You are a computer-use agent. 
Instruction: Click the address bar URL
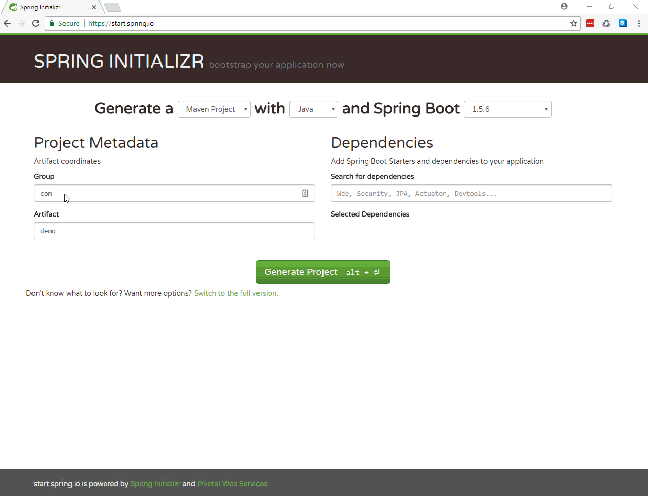(121, 24)
